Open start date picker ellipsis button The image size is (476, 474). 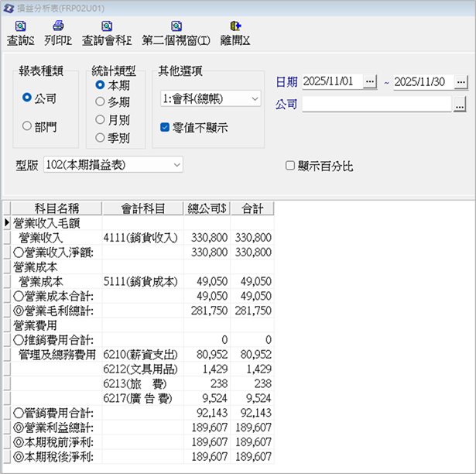point(370,81)
